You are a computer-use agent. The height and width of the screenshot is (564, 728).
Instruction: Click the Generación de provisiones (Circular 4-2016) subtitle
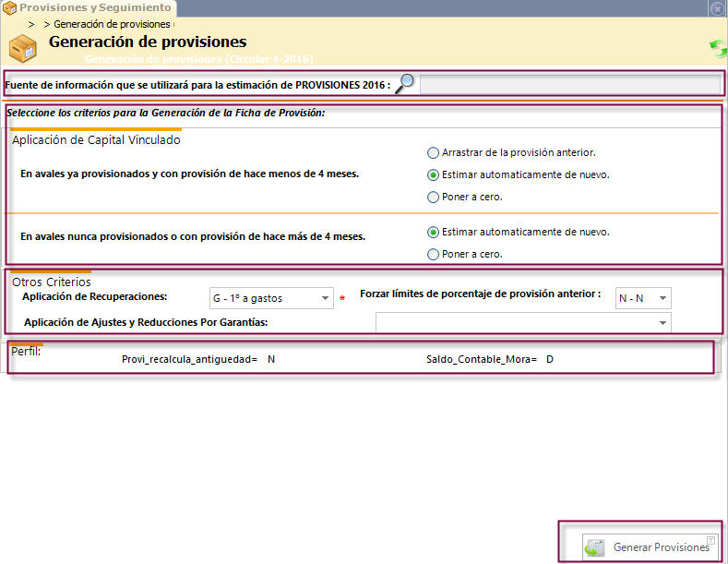(x=199, y=59)
